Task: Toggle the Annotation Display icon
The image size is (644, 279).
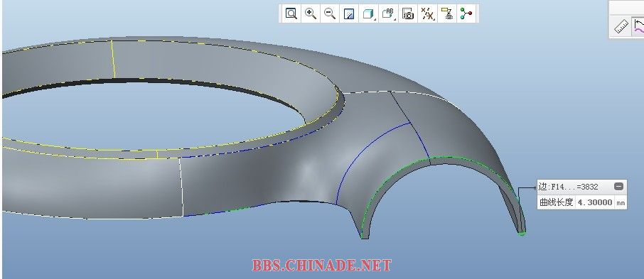Action: 447,13
